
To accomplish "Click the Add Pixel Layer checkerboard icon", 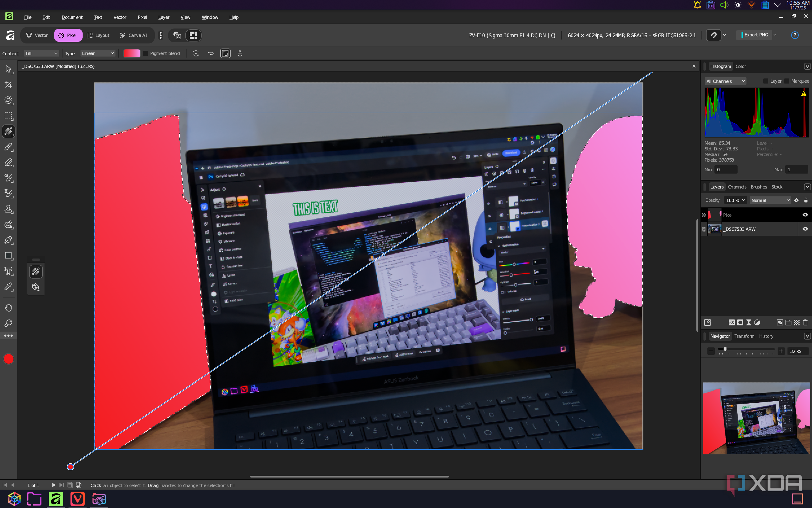I will tap(796, 323).
